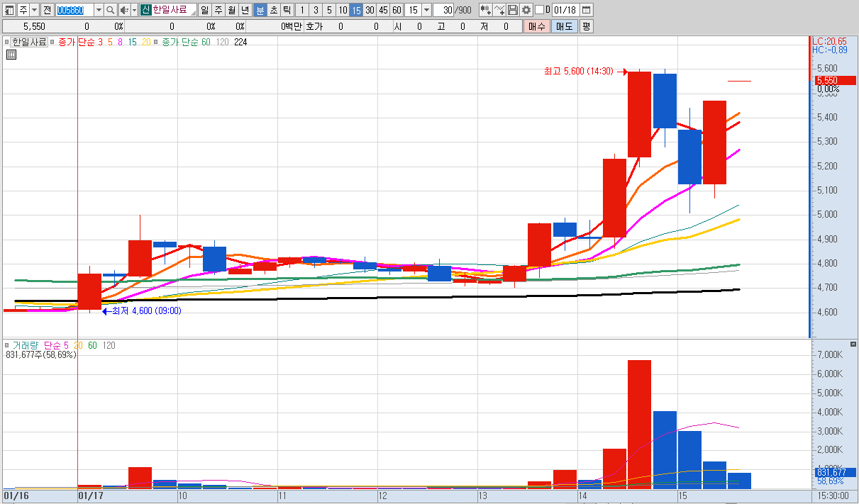Edit the date field 01/18
The width and height of the screenshot is (859, 504).
[565, 10]
